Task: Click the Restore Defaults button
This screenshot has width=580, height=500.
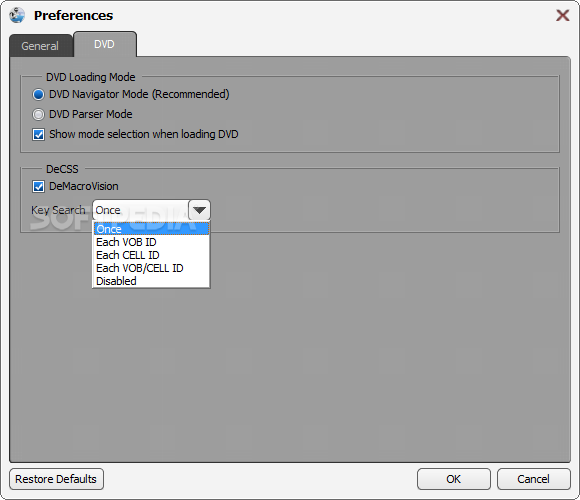Action: click(56, 479)
